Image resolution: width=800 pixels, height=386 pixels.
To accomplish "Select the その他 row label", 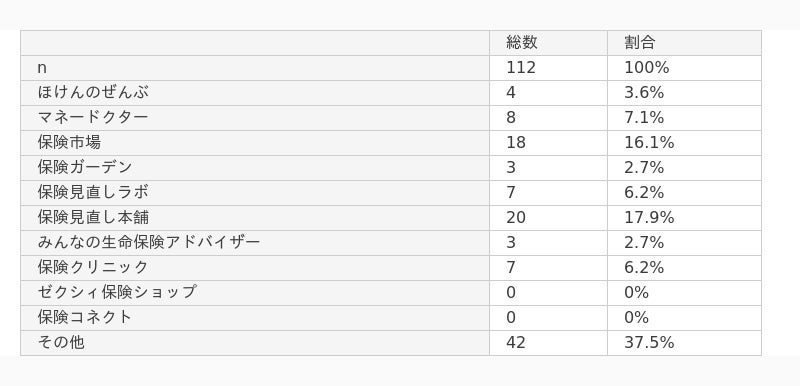I will [61, 342].
